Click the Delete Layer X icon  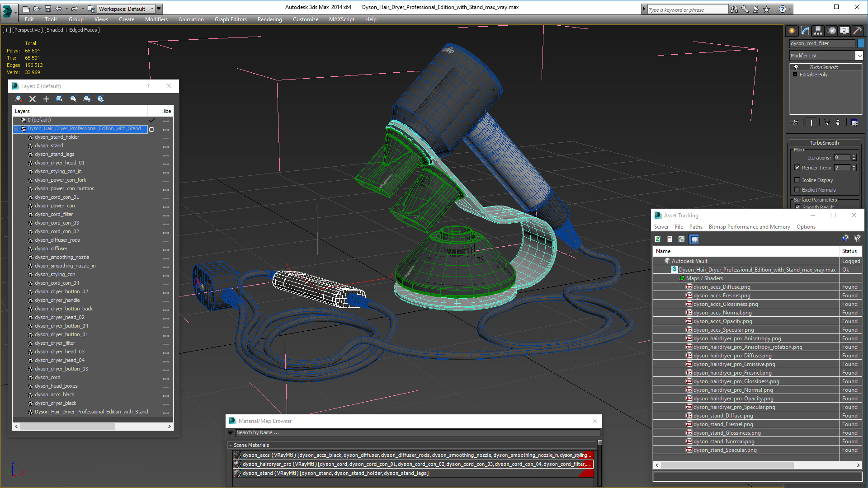click(x=33, y=99)
